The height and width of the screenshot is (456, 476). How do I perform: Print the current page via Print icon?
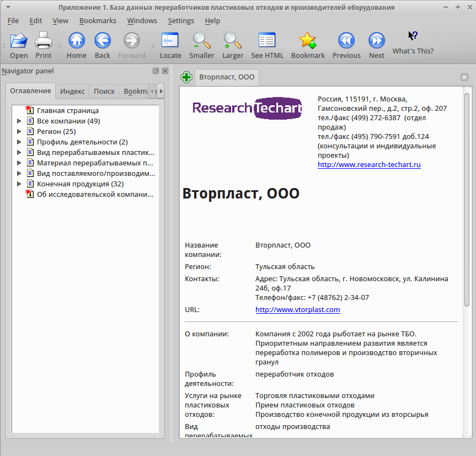click(x=44, y=41)
